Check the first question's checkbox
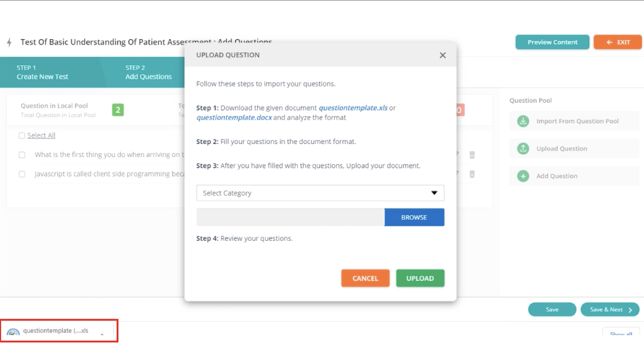 point(22,155)
